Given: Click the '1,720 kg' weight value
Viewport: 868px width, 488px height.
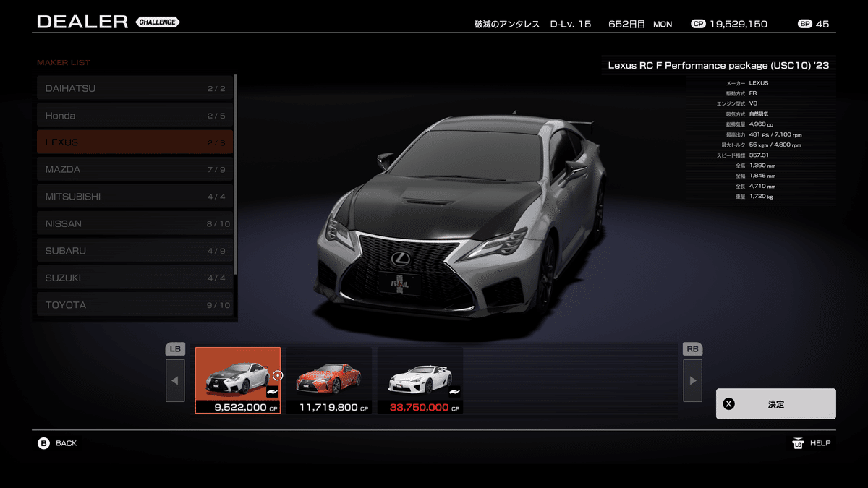Looking at the screenshot, I should 761,197.
